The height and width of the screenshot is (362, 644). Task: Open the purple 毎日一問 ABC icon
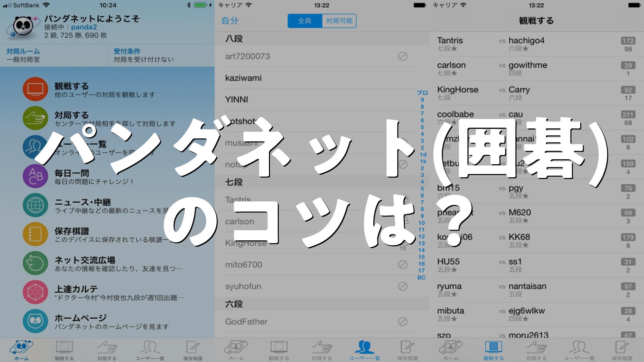[35, 176]
